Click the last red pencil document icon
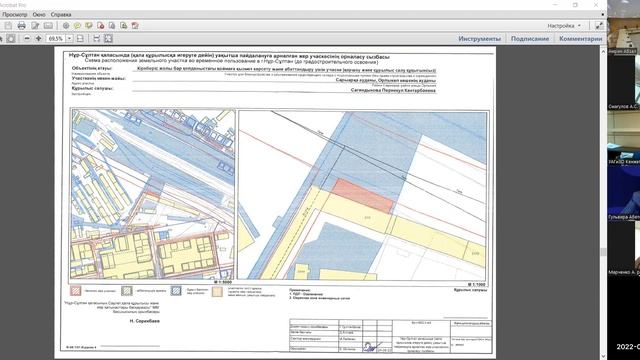The height and width of the screenshot is (360, 640). point(135,26)
